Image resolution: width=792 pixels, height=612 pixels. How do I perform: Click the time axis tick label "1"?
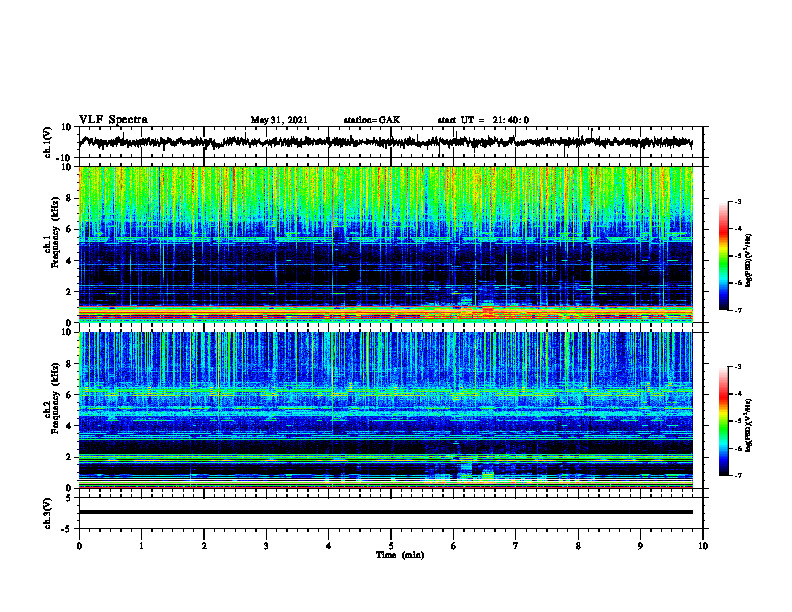141,546
